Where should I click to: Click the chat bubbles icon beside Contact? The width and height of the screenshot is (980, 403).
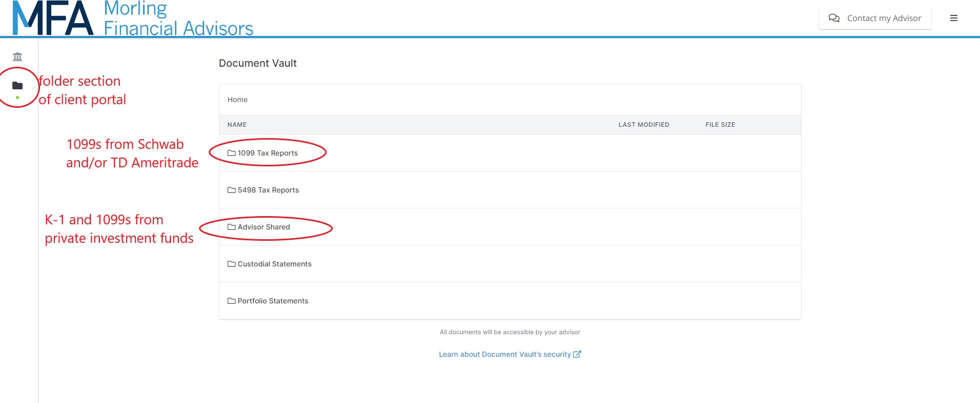coord(834,18)
